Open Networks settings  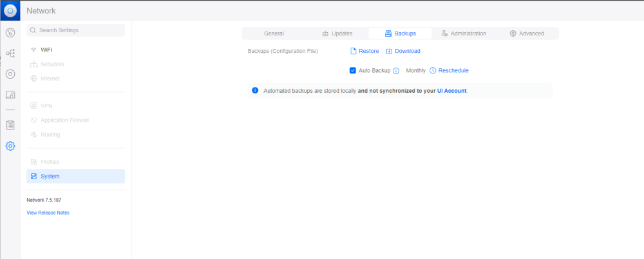75,64
